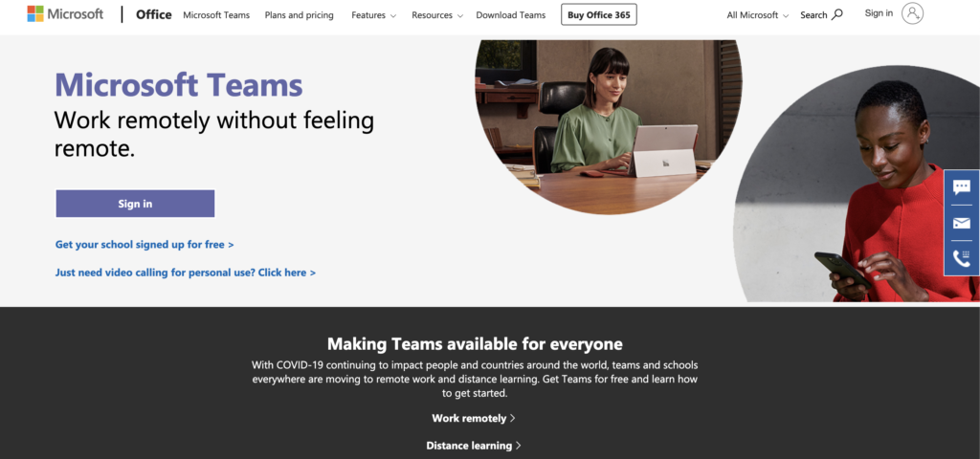Open the Distance learning link
The width and height of the screenshot is (980, 459).
click(x=474, y=446)
